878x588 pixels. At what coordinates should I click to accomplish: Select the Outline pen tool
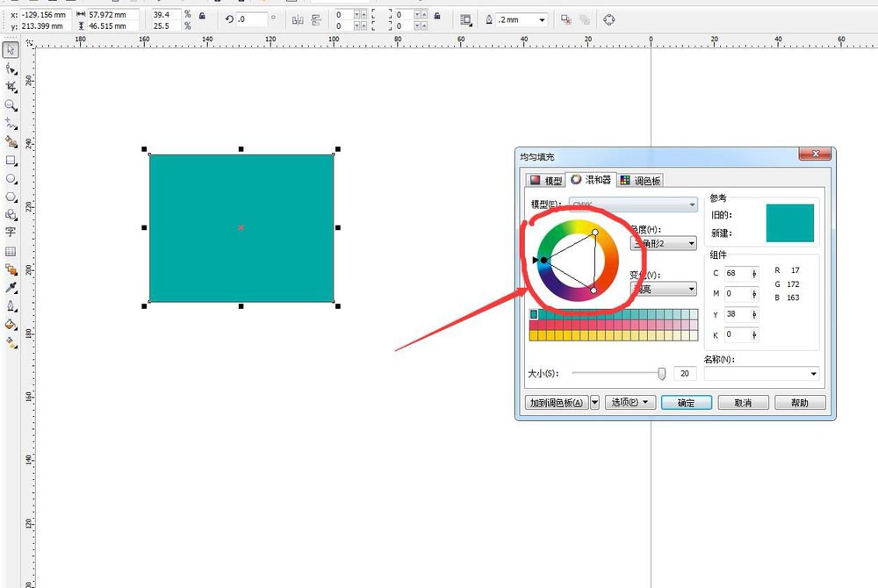click(11, 306)
